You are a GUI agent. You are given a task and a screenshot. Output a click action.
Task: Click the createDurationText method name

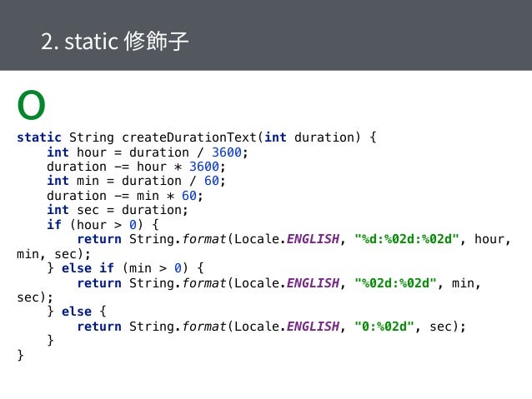pyautogui.click(x=191, y=137)
